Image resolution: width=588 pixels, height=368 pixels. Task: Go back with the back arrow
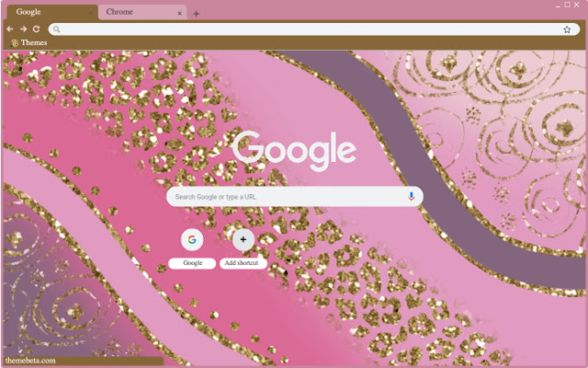pyautogui.click(x=10, y=29)
